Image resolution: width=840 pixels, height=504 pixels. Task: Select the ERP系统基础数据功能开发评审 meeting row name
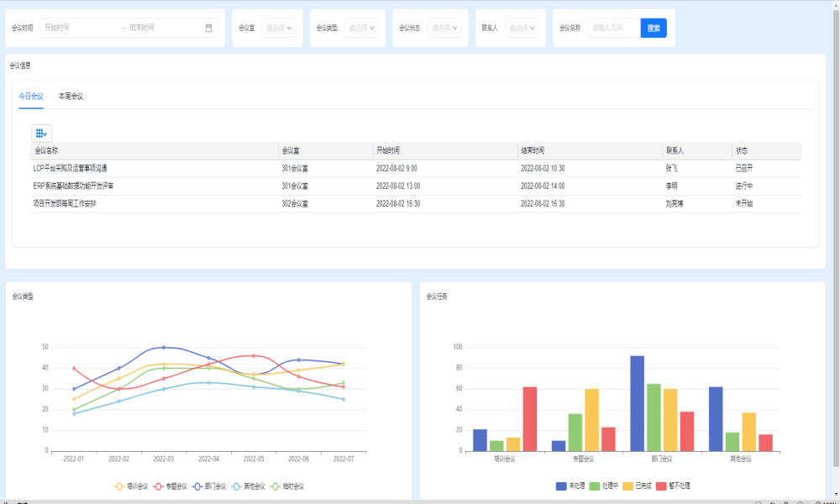[x=73, y=186]
